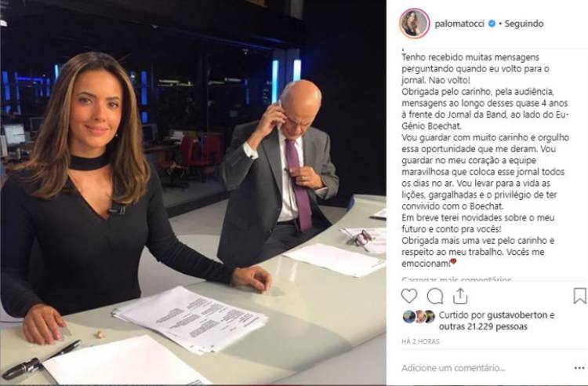Screen dimensions: 588x386
Task: Click the caption text starting Tenho recebido
Action: (485, 160)
